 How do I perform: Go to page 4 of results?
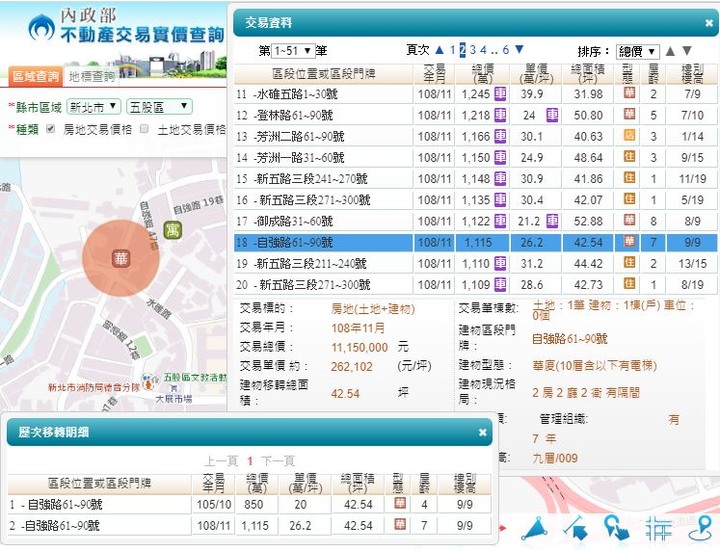(x=483, y=50)
